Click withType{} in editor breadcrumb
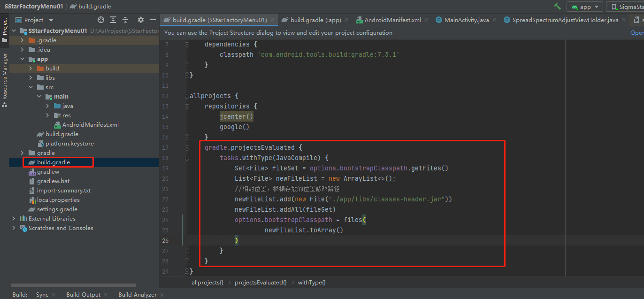Viewport: 644px width, 299px height. pyautogui.click(x=312, y=283)
